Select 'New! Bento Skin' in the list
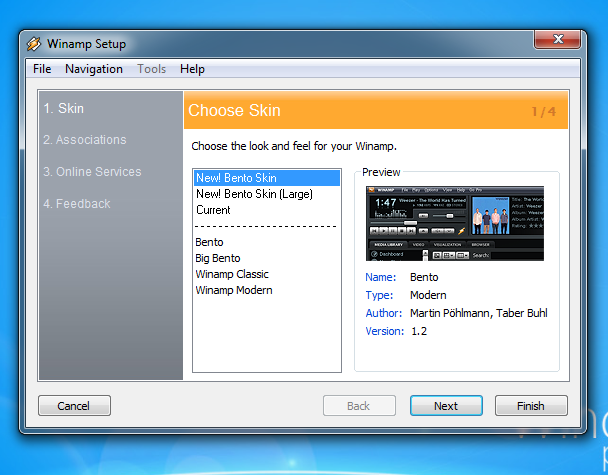The height and width of the screenshot is (475, 608). click(x=267, y=178)
